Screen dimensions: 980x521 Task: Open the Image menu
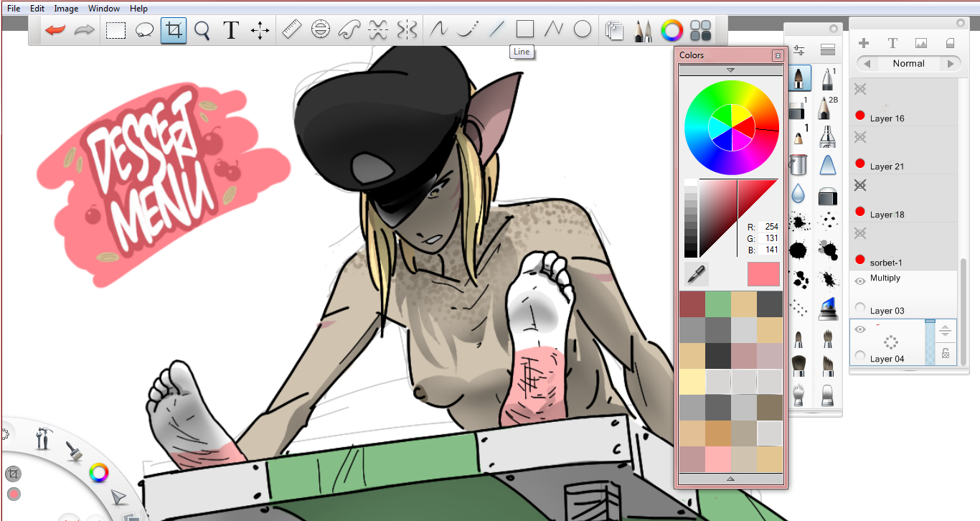[x=66, y=9]
